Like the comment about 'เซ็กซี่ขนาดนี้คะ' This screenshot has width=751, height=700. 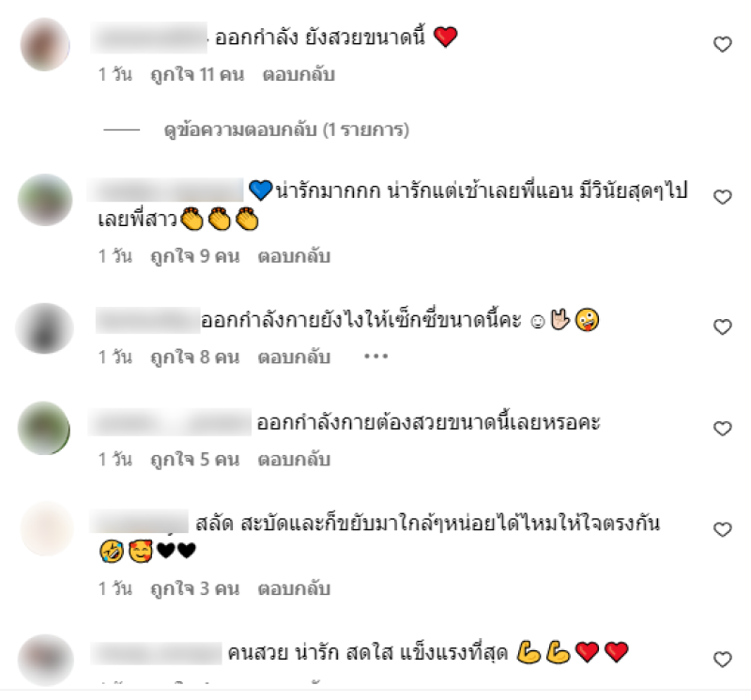[x=722, y=327]
